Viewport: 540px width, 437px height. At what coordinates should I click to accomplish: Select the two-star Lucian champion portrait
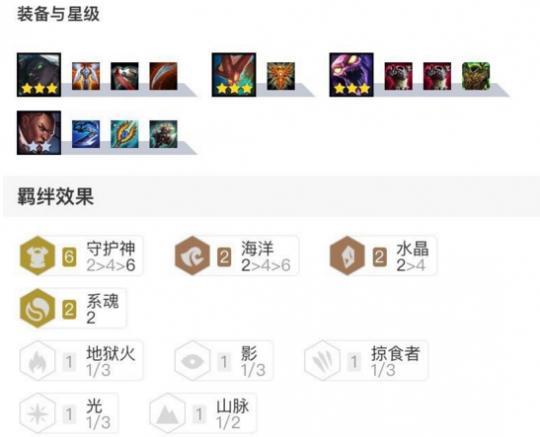point(39,133)
